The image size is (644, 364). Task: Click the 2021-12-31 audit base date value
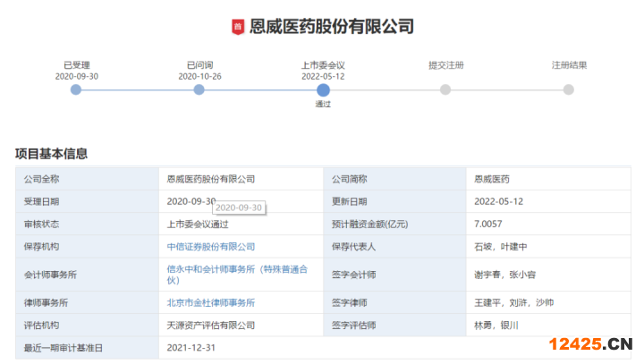pyautogui.click(x=191, y=348)
